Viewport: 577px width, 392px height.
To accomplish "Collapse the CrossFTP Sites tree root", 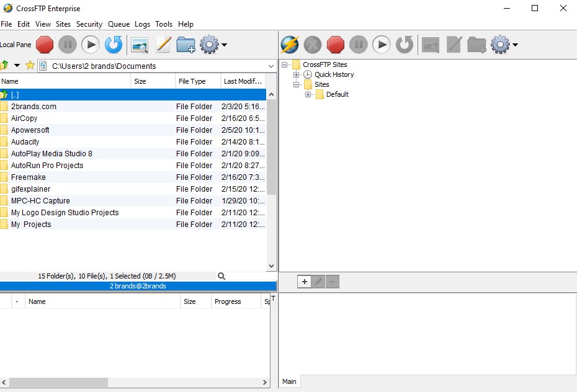I will (284, 65).
